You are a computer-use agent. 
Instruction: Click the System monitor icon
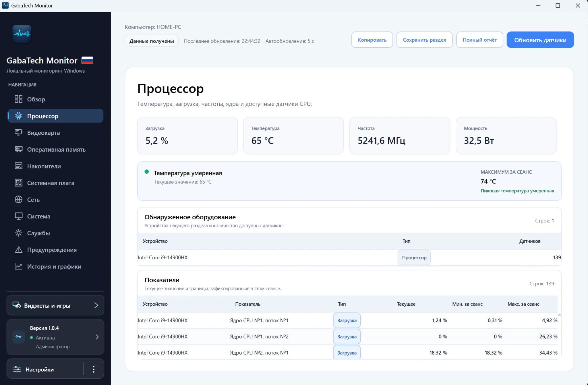[18, 216]
